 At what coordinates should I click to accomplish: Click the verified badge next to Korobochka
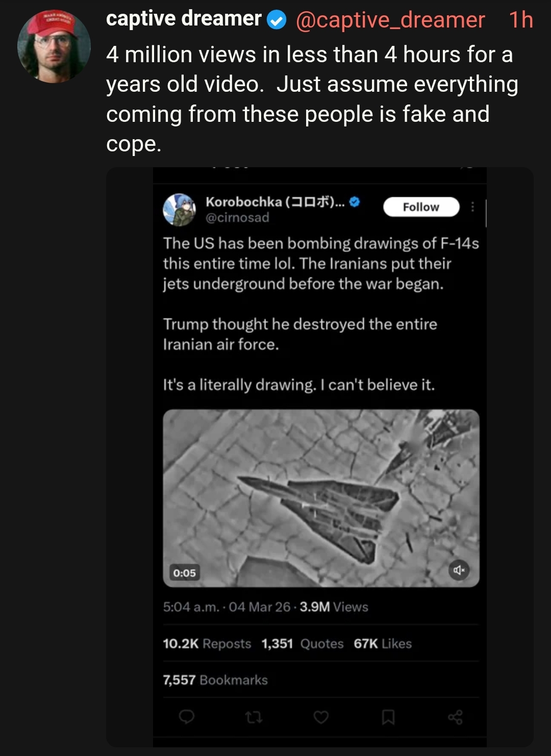pyautogui.click(x=355, y=201)
